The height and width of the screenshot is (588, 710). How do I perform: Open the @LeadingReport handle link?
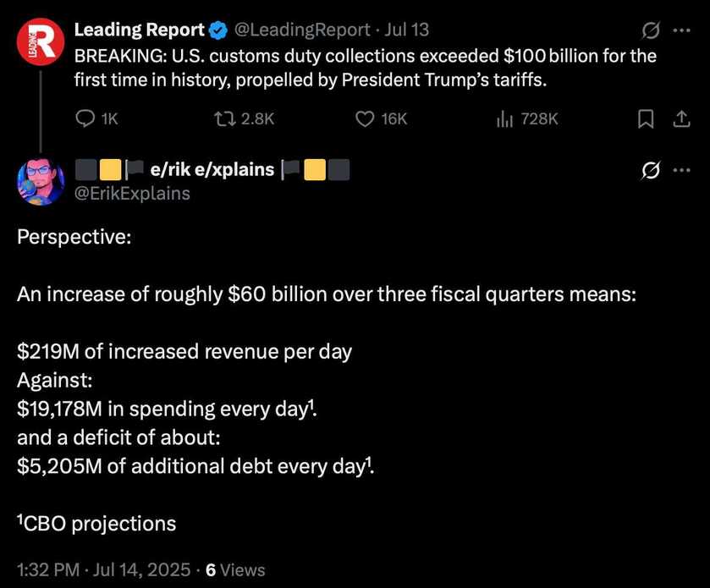pos(302,30)
